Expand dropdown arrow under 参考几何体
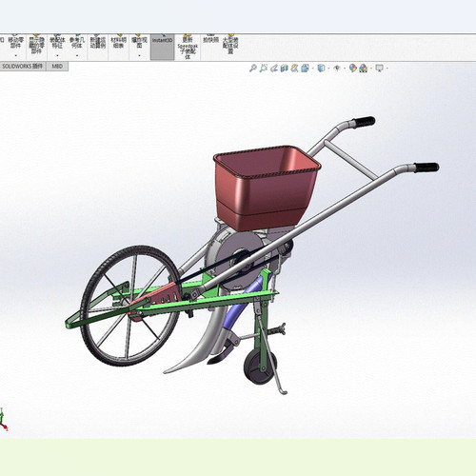 77,56
